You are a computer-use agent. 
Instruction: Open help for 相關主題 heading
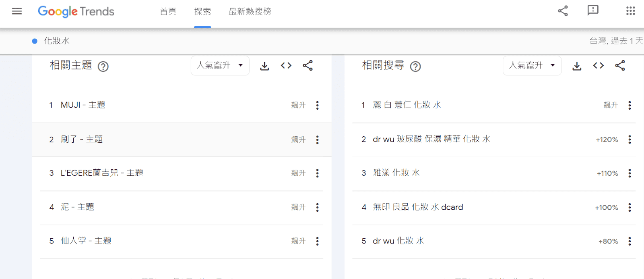pyautogui.click(x=103, y=66)
